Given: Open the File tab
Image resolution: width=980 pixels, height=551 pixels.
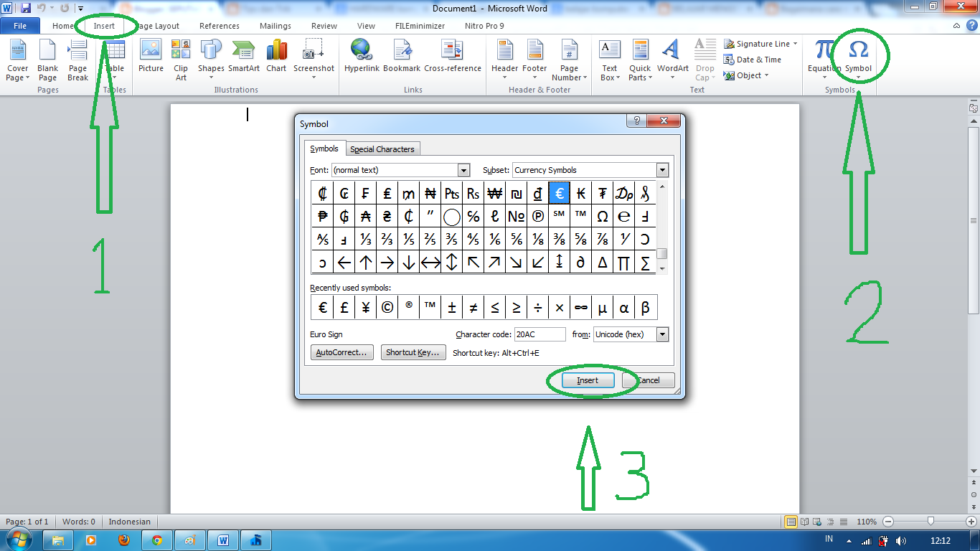Looking at the screenshot, I should (20, 26).
